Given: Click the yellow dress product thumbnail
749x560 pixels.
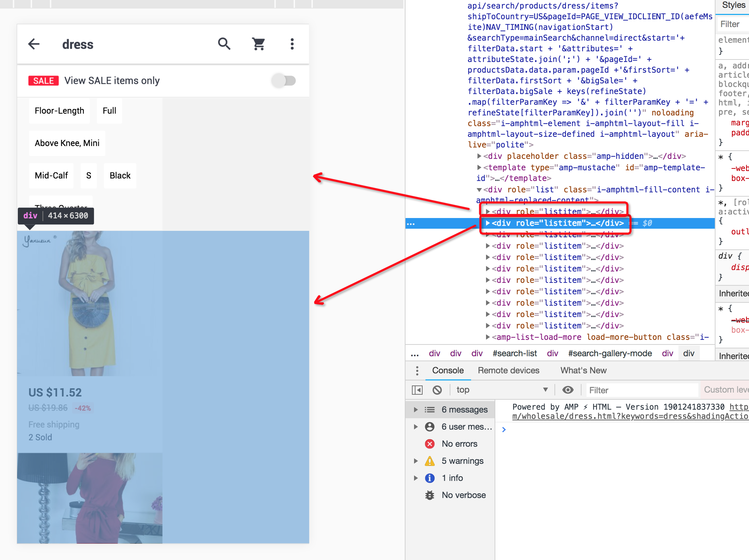Looking at the screenshot, I should tap(90, 303).
